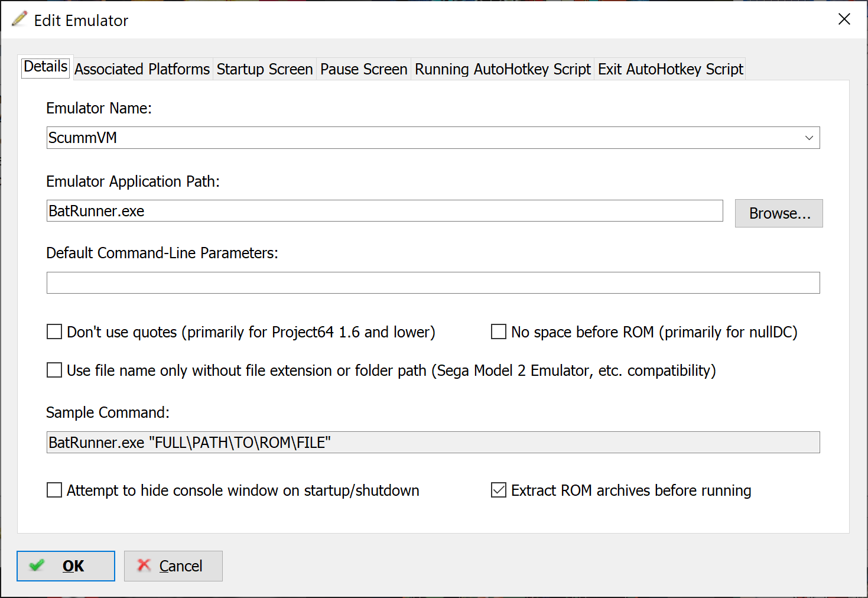868x598 pixels.
Task: Click the Sample Command read-only field
Action: 433,443
